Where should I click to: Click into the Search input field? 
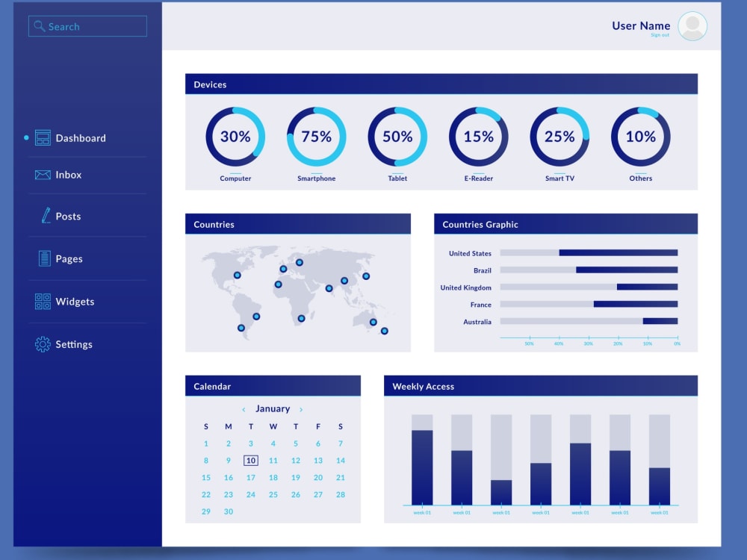pos(87,26)
